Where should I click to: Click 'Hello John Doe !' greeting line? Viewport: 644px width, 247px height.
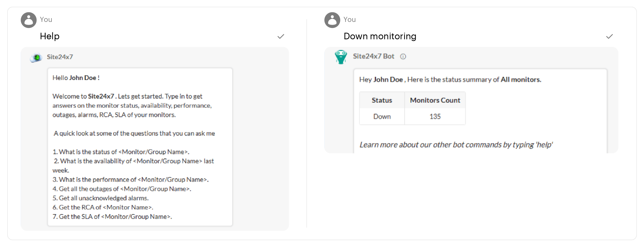76,78
